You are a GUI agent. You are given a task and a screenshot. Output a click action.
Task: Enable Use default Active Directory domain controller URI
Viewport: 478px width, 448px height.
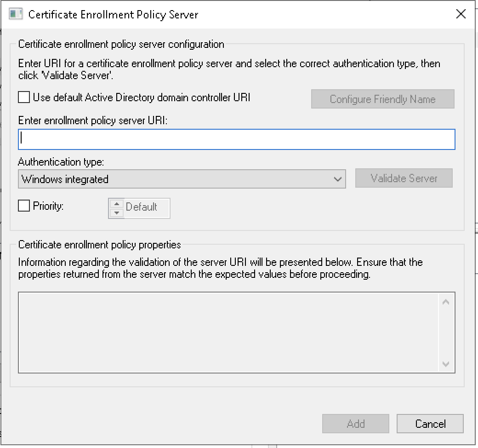[24, 98]
